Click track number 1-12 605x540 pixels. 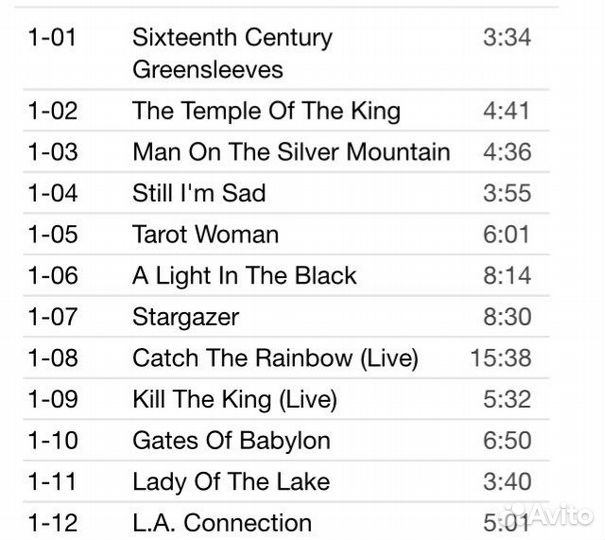[52, 523]
